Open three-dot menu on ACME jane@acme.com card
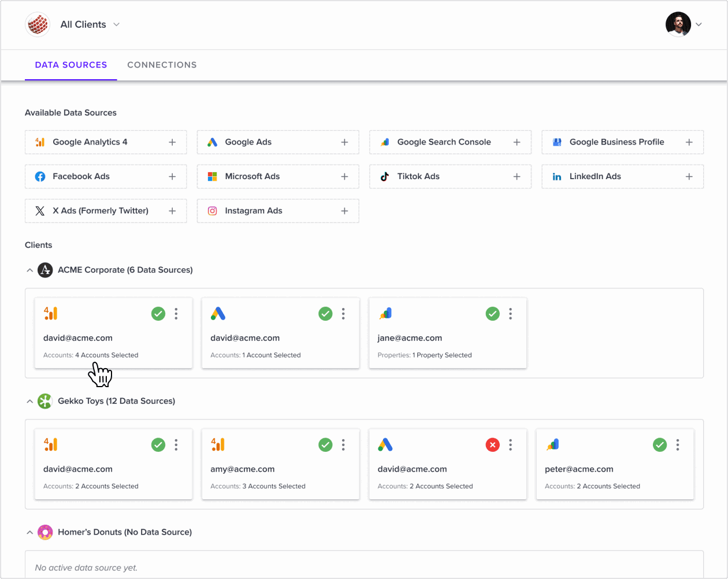 pos(510,314)
